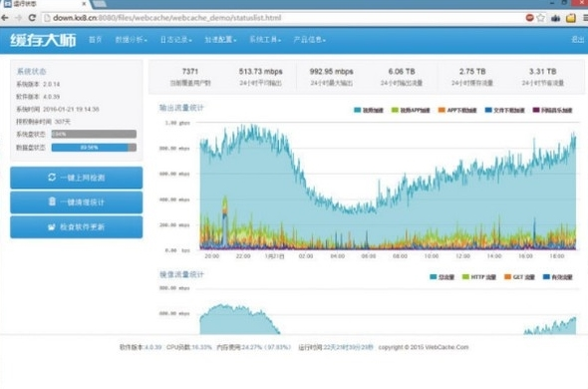Viewport: 588px width, 389px height.
Task: Open the browser hamburger menu
Action: click(585, 18)
